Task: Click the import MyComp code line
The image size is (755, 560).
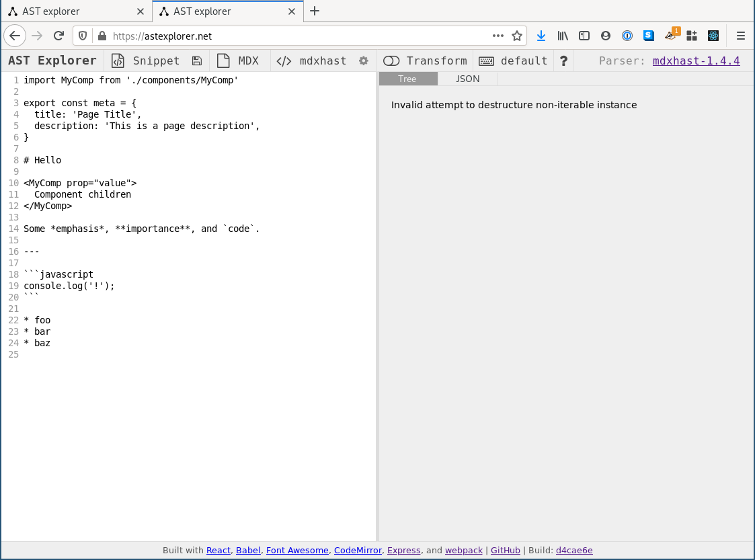Action: click(131, 81)
